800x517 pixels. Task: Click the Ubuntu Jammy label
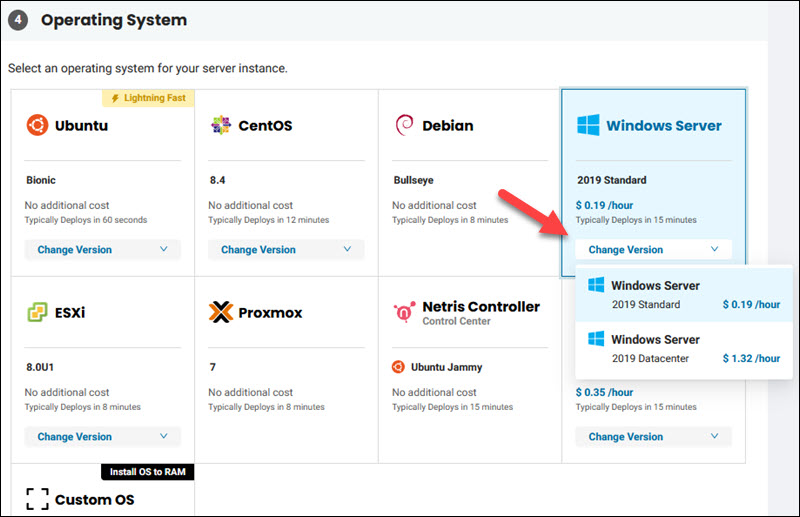[446, 367]
